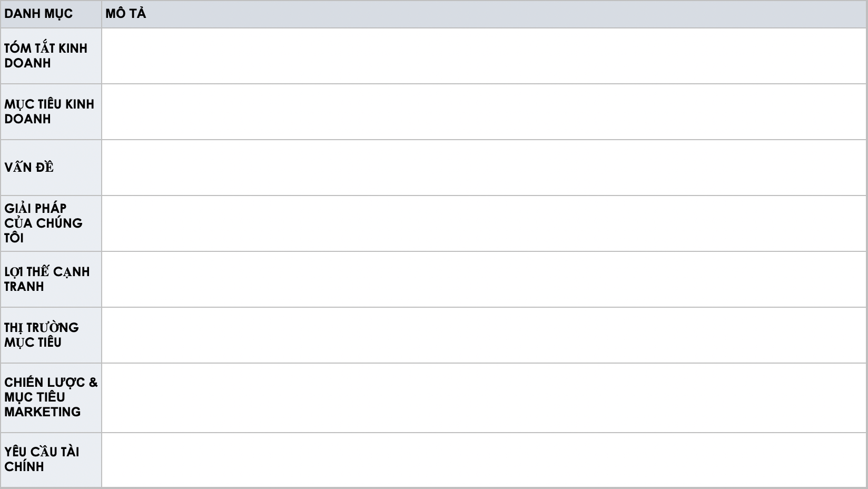This screenshot has width=868, height=489.
Task: Click the empty description cell for GIẢI PHÁP row
Action: [x=484, y=223]
